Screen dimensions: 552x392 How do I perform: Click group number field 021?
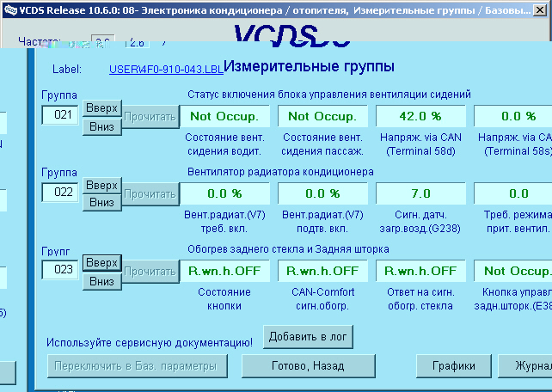pyautogui.click(x=59, y=115)
